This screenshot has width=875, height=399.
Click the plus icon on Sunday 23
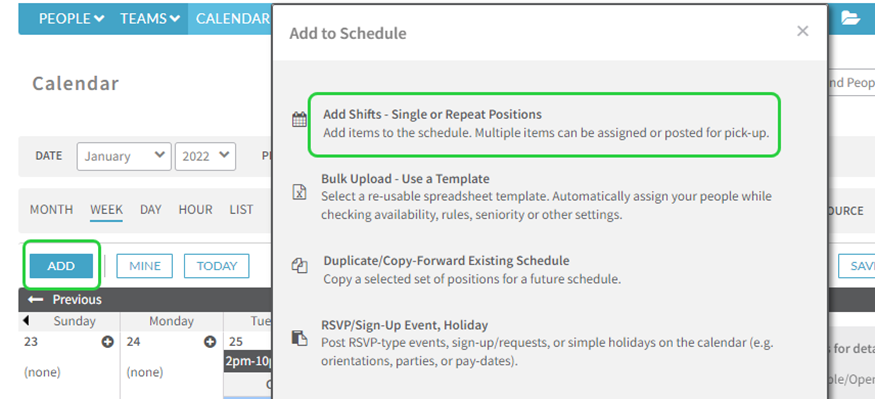tap(108, 342)
